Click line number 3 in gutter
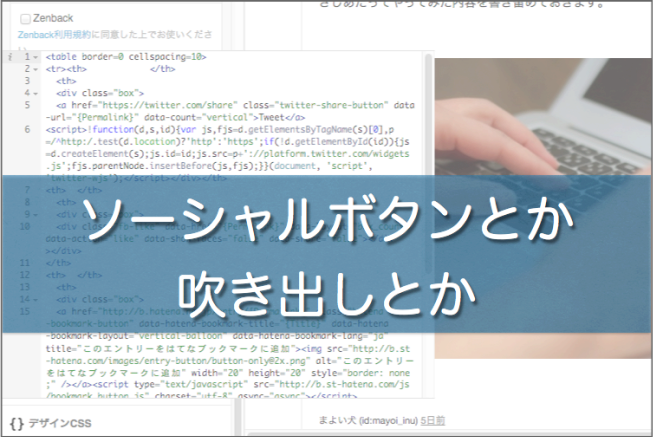The height and width of the screenshot is (437, 653). [27, 81]
